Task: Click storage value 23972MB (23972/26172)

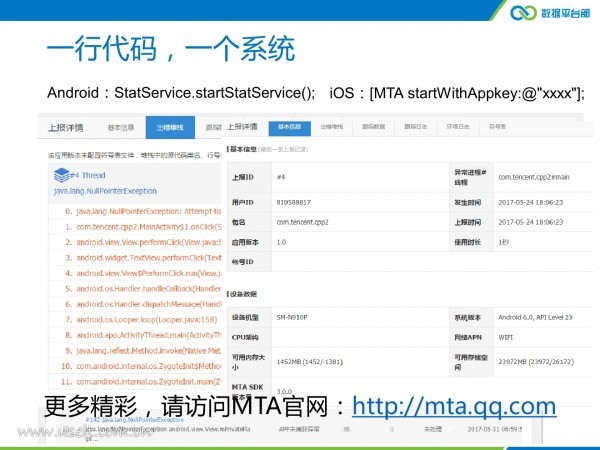Action: [x=536, y=362]
